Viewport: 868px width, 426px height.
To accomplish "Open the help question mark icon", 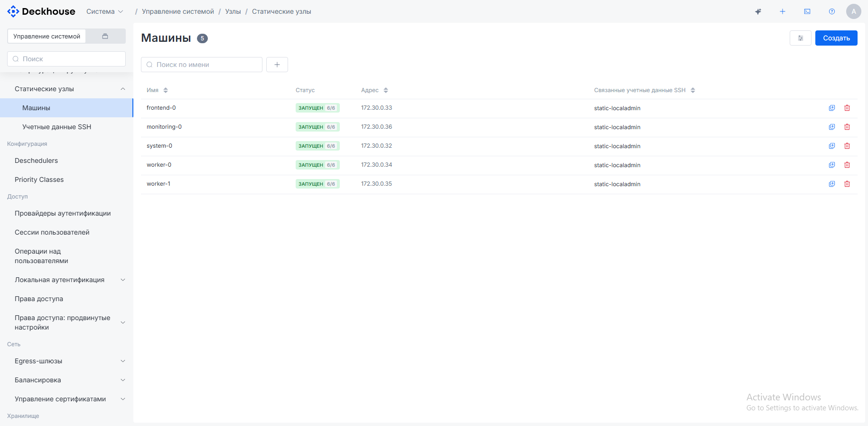I will click(x=832, y=11).
